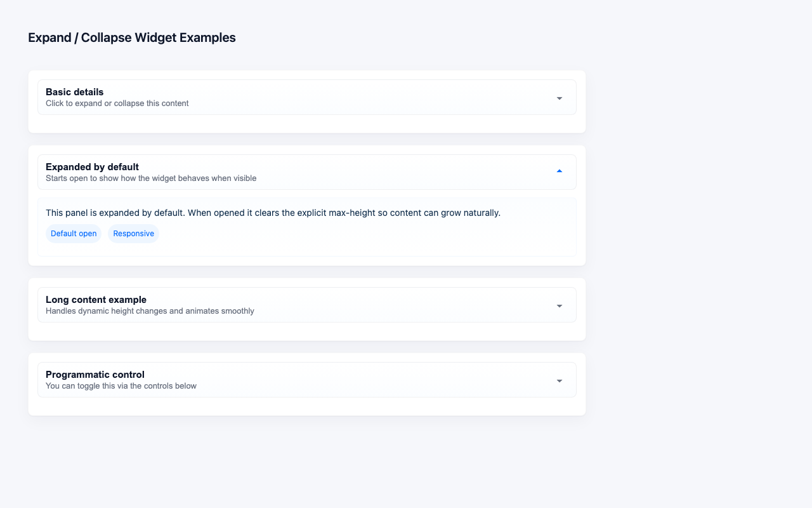Viewport: 812px width, 508px height.
Task: Click 'Starts open to show how' subtitle text
Action: (x=151, y=178)
